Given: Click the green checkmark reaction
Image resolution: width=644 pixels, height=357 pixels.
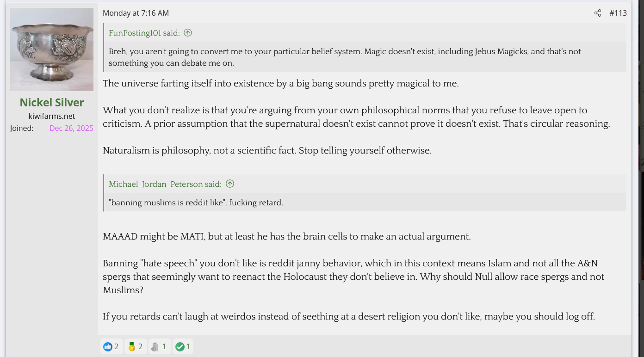Looking at the screenshot, I should [180, 346].
